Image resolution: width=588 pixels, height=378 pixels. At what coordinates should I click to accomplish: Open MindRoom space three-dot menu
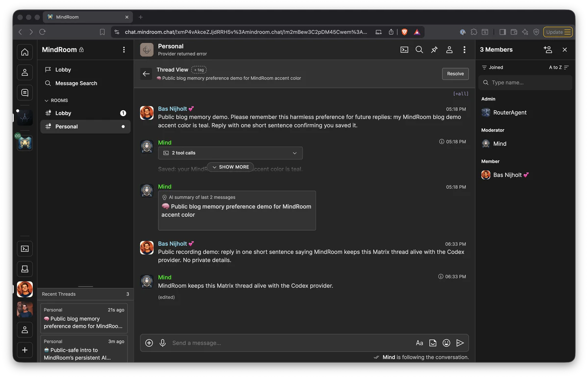coord(123,49)
